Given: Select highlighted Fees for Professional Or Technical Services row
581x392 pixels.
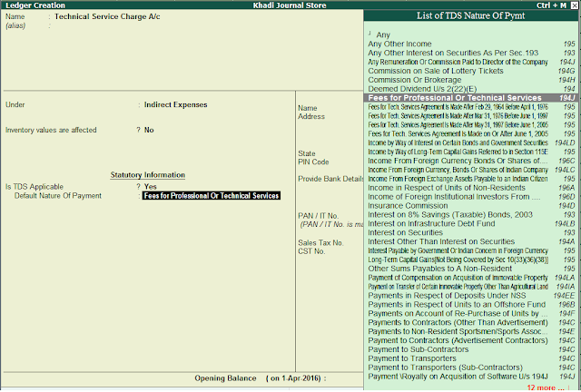Looking at the screenshot, I should [x=470, y=98].
